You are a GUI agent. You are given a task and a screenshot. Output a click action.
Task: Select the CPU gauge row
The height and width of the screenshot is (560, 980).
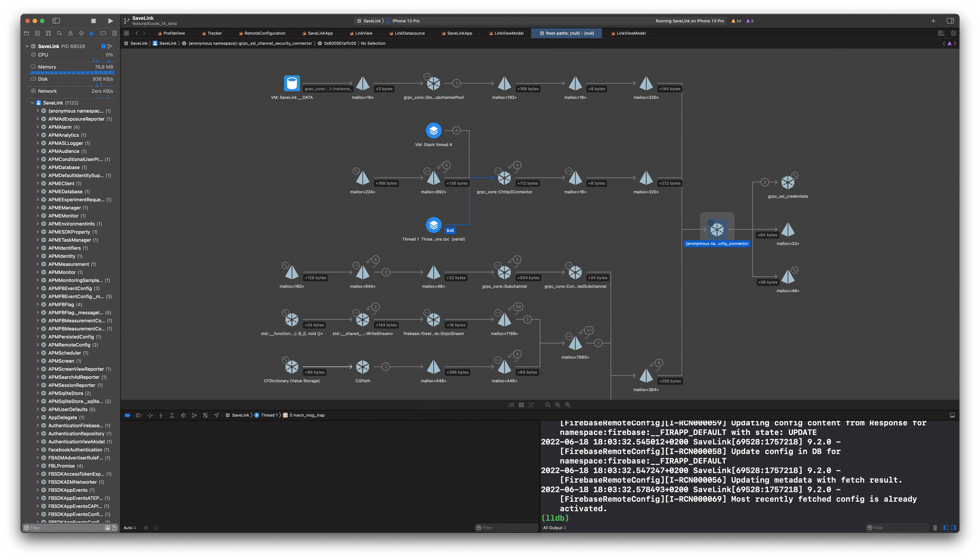click(x=72, y=55)
